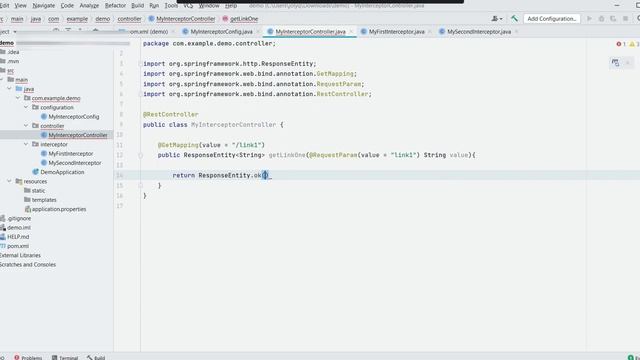The image size is (640, 360).
Task: Click the resources folder icon
Action: click(x=19, y=181)
